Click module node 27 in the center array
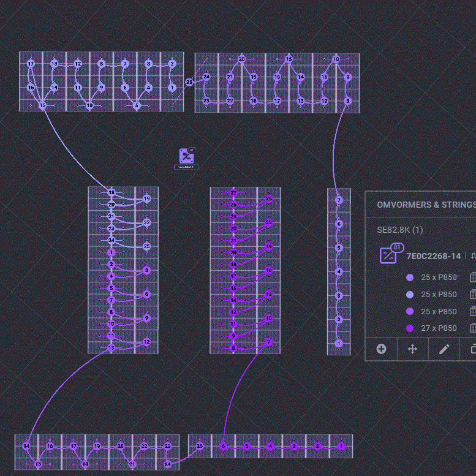Viewport: 476px width, 476px height. coord(233,193)
